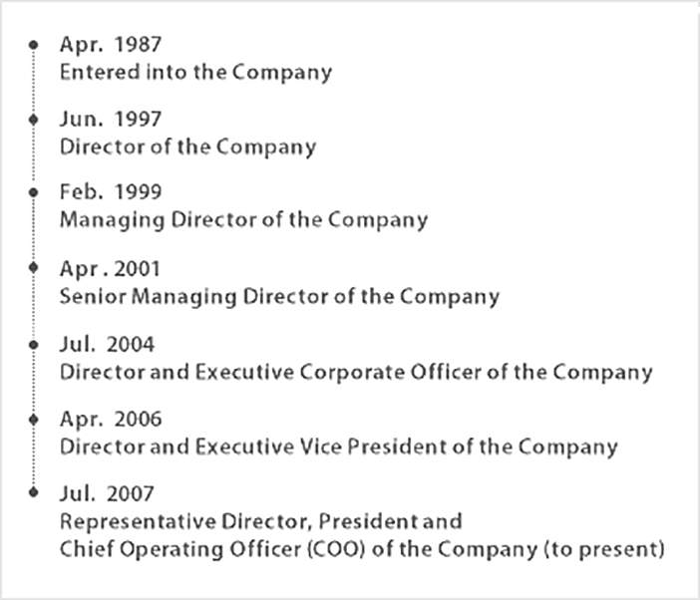Click the 'Feb. 1999' date label

[111, 191]
